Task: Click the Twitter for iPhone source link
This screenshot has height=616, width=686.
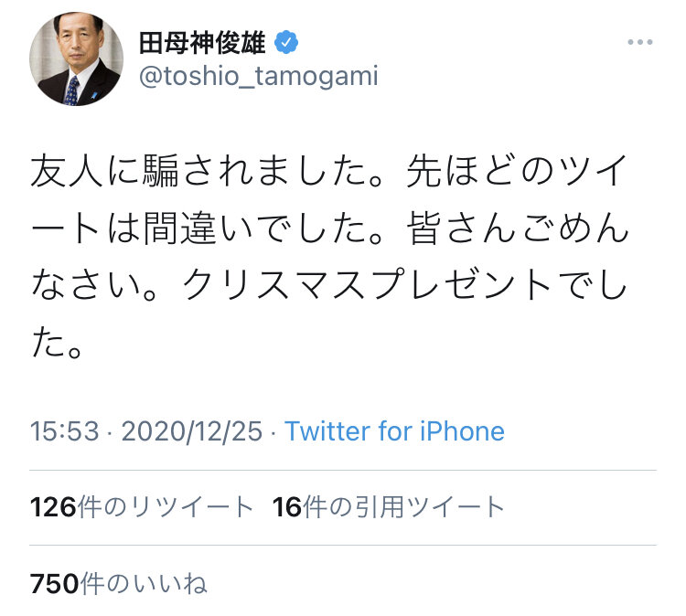Action: (x=394, y=430)
